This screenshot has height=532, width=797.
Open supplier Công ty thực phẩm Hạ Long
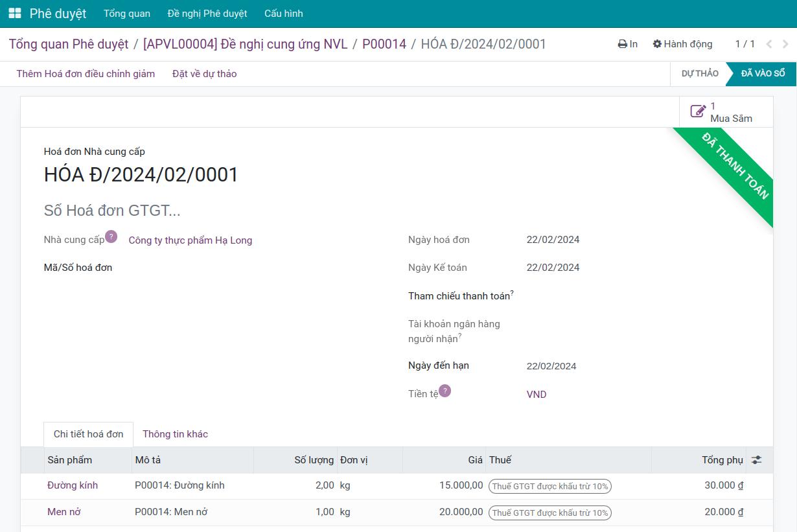click(191, 240)
